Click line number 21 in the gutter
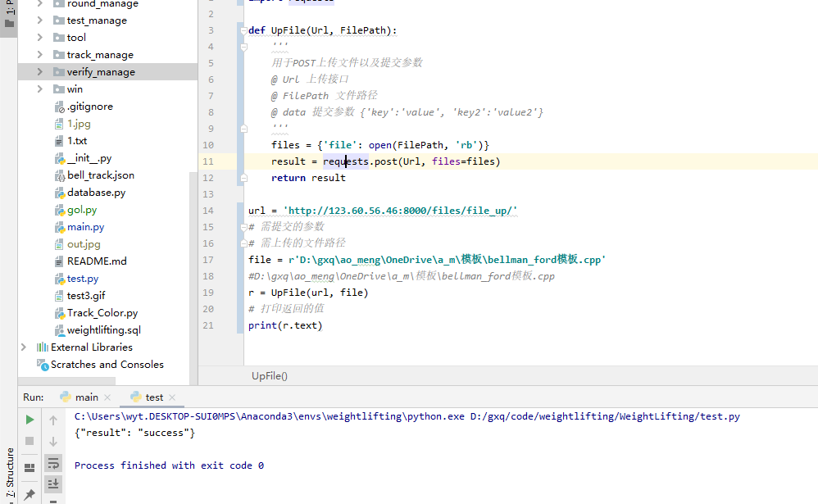 [x=208, y=325]
